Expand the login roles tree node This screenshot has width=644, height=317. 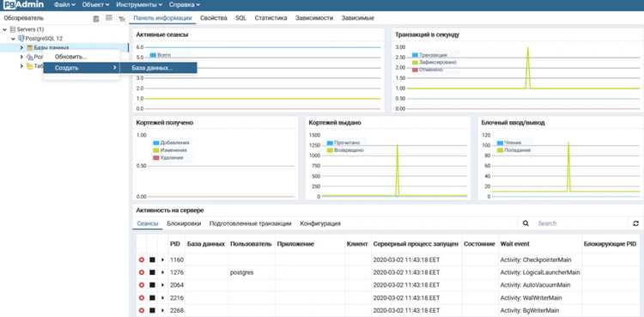click(22, 57)
